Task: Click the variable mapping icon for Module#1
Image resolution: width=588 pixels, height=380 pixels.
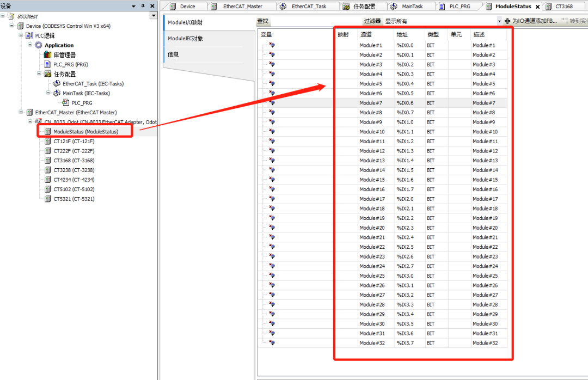Action: [x=271, y=45]
